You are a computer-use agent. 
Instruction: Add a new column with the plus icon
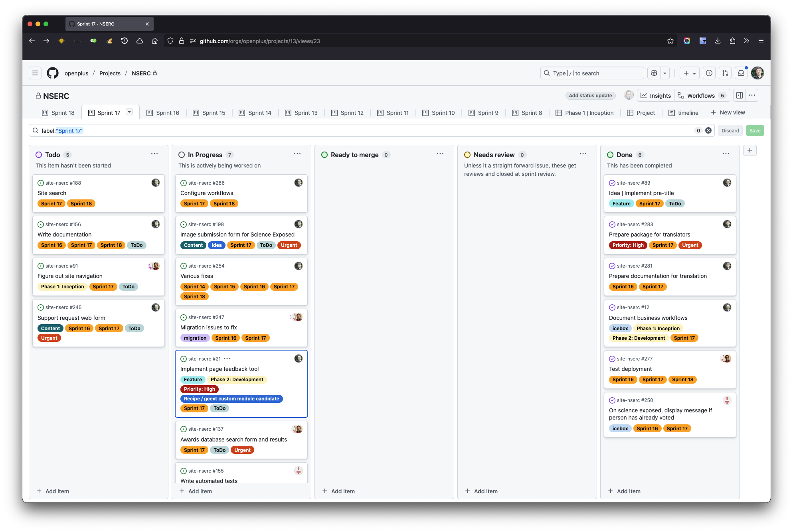(x=750, y=150)
